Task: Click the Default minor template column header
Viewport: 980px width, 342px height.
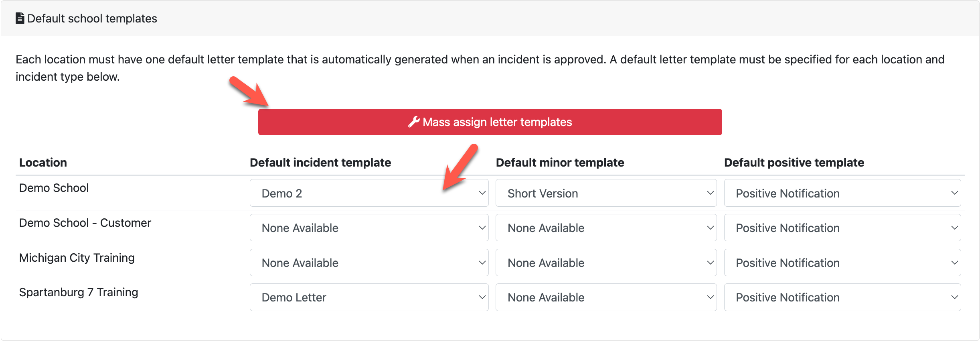Action: click(560, 163)
